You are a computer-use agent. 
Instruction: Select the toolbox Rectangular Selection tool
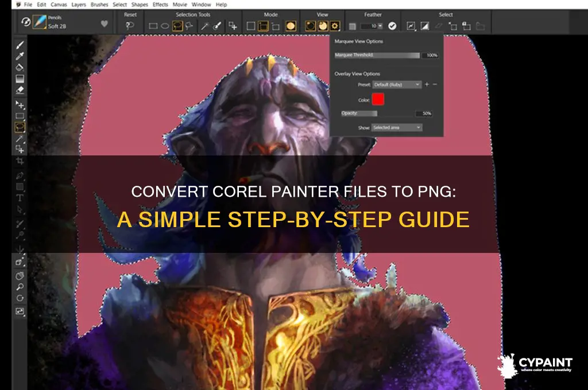[20, 116]
